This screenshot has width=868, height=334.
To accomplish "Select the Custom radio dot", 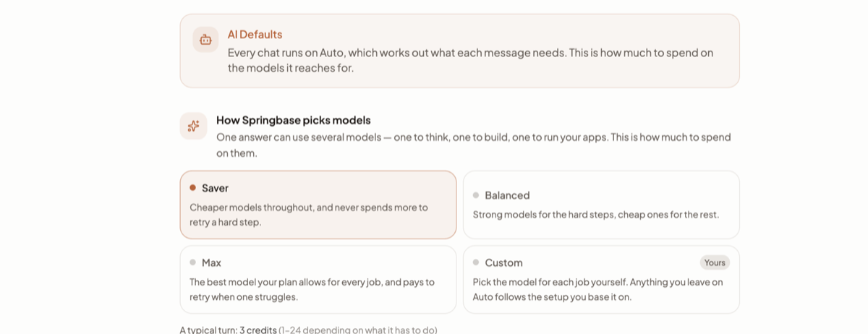I will (x=476, y=262).
